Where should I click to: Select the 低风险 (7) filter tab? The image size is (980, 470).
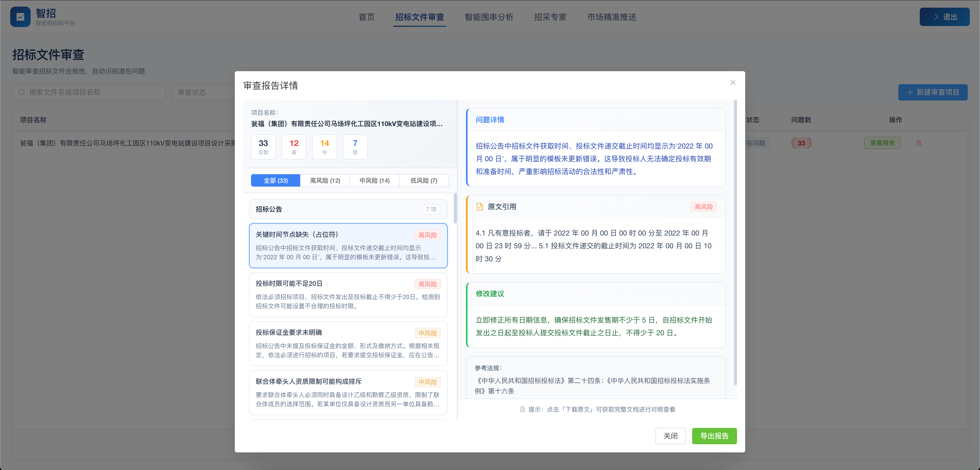[424, 180]
